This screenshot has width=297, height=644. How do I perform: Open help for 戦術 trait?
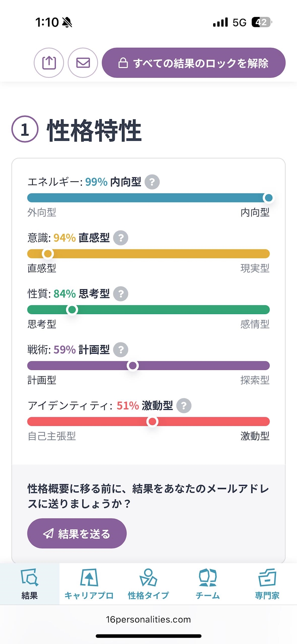point(121,350)
